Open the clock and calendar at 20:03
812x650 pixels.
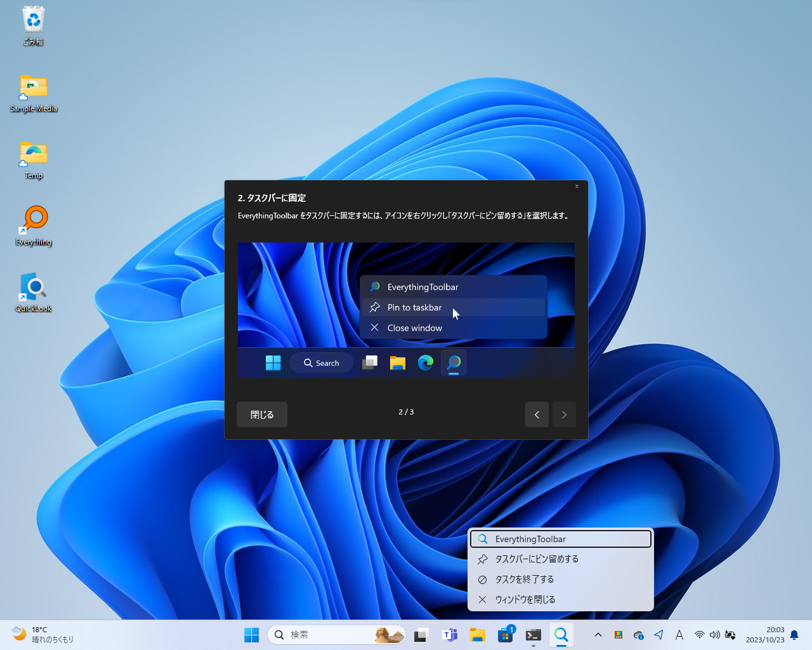pos(765,635)
